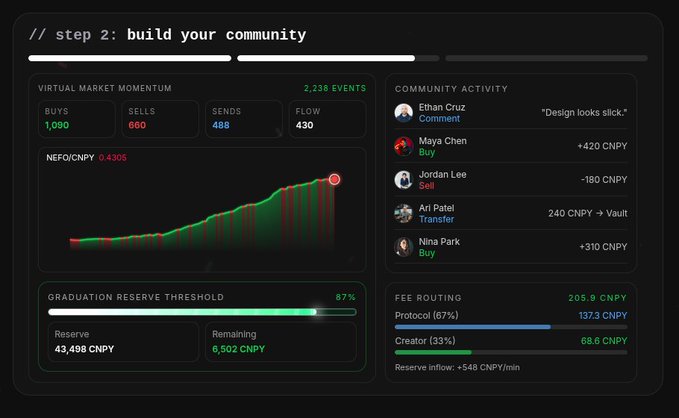The height and width of the screenshot is (418, 679).
Task: Click the COMMUNITY ACTIVITY heading
Action: tap(451, 89)
